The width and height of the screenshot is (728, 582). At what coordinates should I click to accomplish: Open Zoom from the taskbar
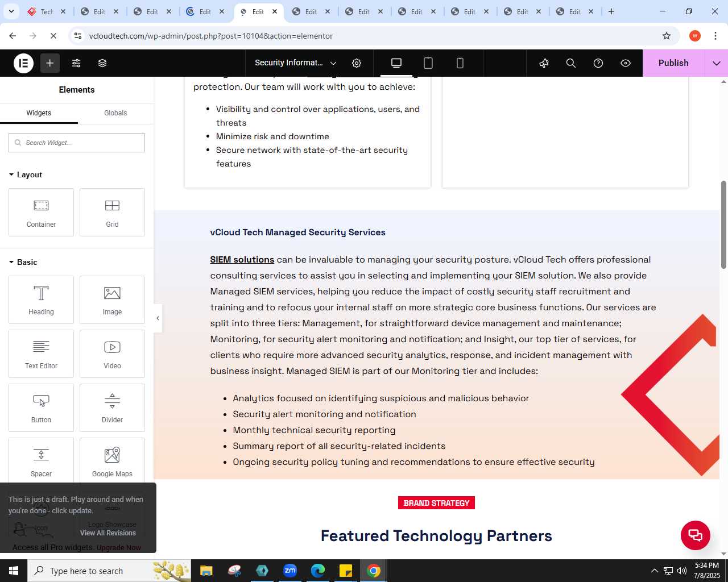pyautogui.click(x=290, y=571)
